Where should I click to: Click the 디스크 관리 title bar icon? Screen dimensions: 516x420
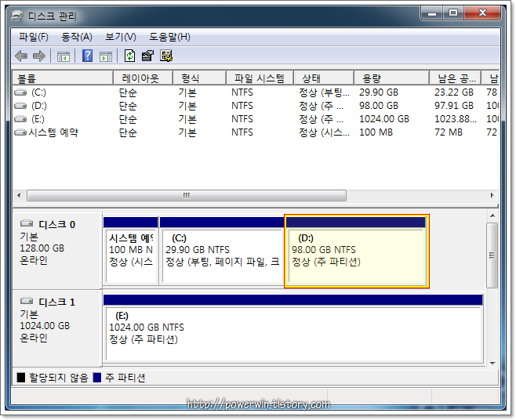[17, 16]
